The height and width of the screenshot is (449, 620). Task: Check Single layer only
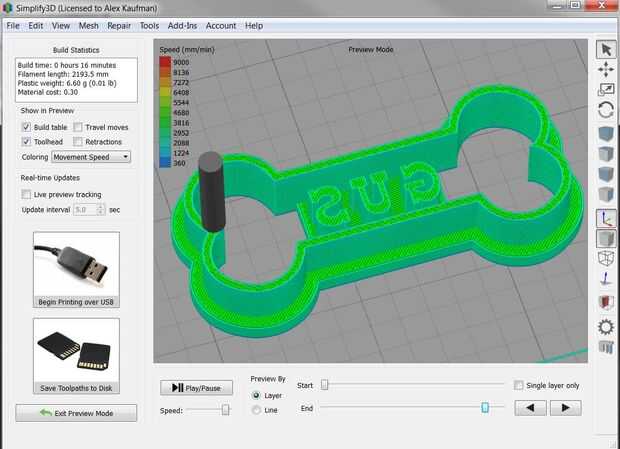pyautogui.click(x=518, y=385)
